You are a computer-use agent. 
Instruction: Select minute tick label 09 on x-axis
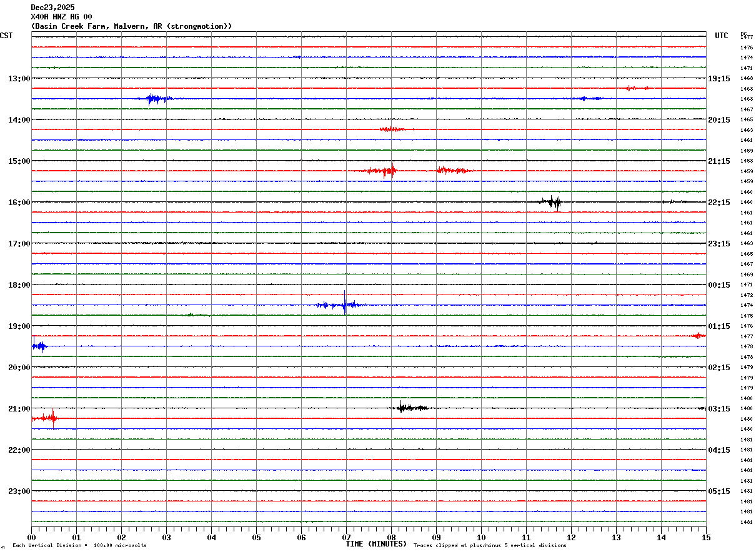[436, 537]
